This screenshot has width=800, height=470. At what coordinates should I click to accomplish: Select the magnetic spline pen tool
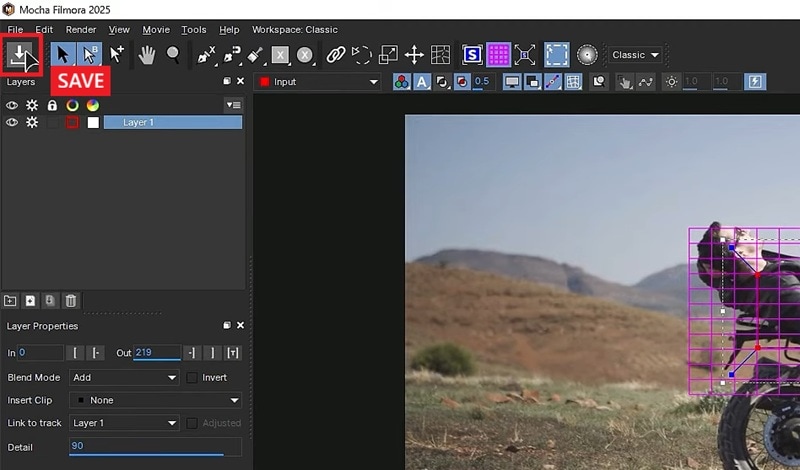pos(232,55)
